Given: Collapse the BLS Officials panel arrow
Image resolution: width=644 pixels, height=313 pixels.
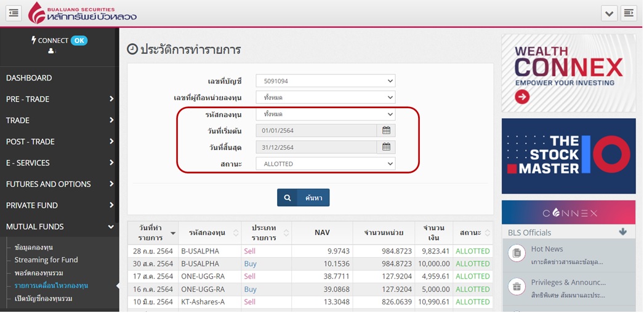Looking at the screenshot, I should pyautogui.click(x=622, y=232).
